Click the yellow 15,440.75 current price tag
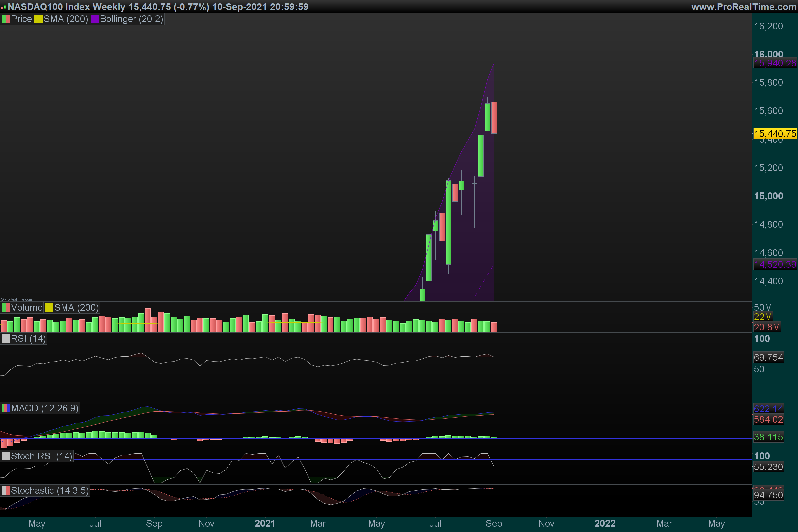Screen dimensions: 798x532 pyautogui.click(x=775, y=134)
